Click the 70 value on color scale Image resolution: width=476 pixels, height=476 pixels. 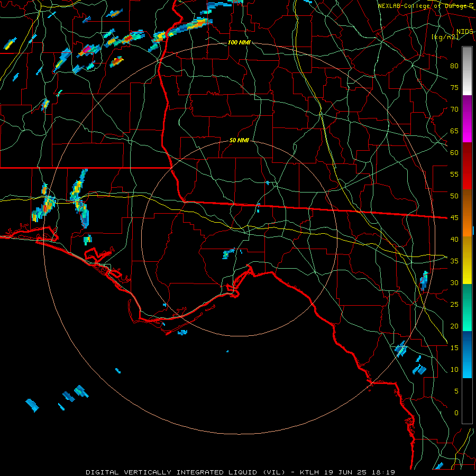click(x=454, y=109)
